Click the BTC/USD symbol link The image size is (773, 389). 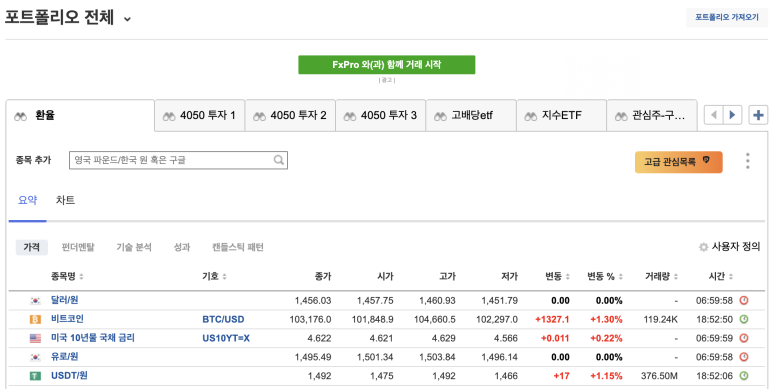click(223, 319)
